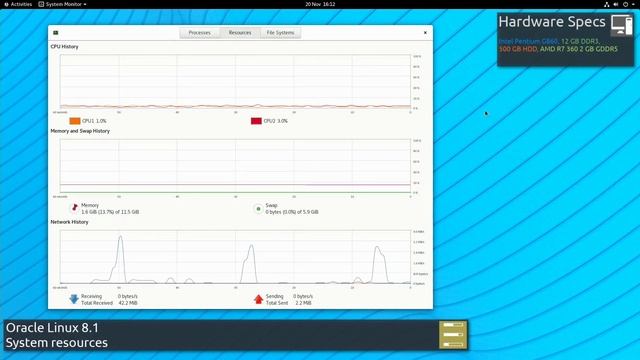
Task: Click the System Monitor window icon
Action: (x=56, y=33)
